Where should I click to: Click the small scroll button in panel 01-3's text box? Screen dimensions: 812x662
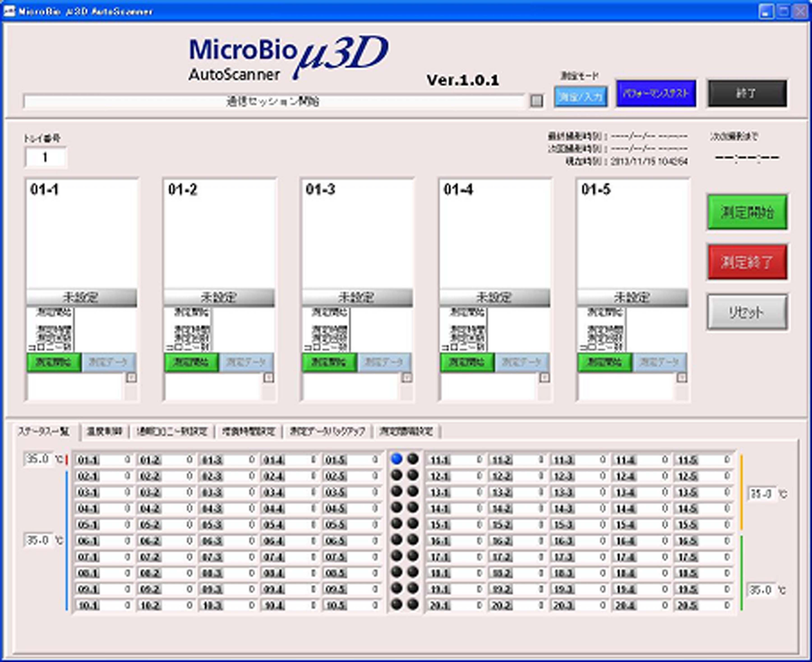click(407, 378)
